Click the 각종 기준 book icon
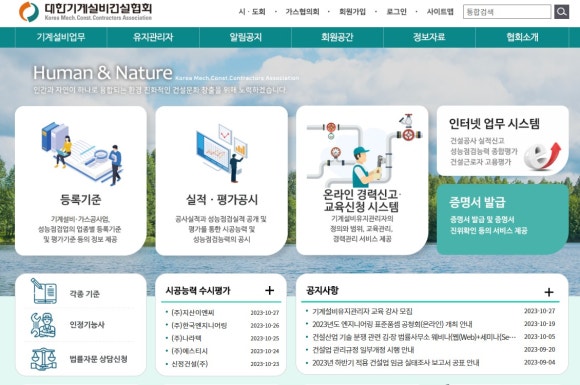The width and height of the screenshot is (580, 385). [x=44, y=291]
